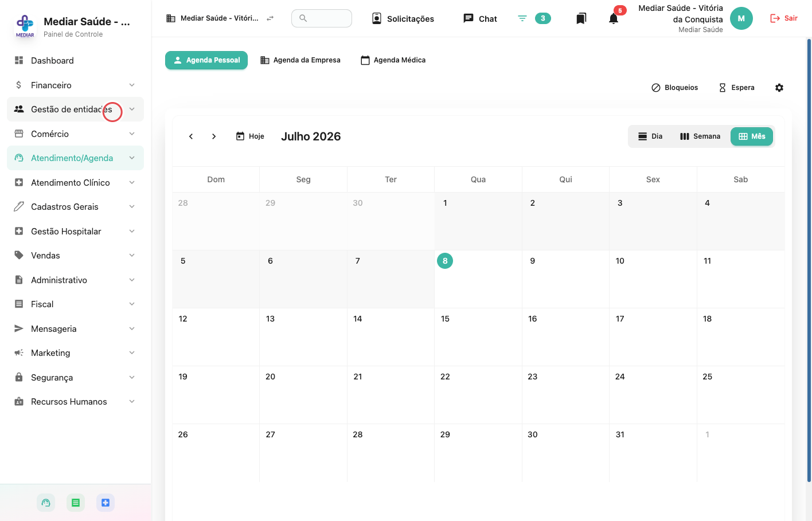Click the green list icon in bottom bar
The height and width of the screenshot is (521, 812).
tap(76, 503)
